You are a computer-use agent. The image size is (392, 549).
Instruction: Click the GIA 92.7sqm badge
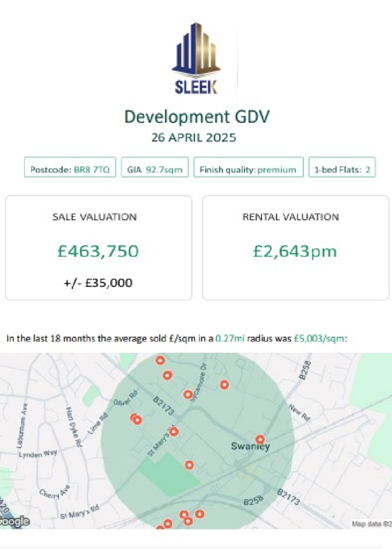click(155, 170)
